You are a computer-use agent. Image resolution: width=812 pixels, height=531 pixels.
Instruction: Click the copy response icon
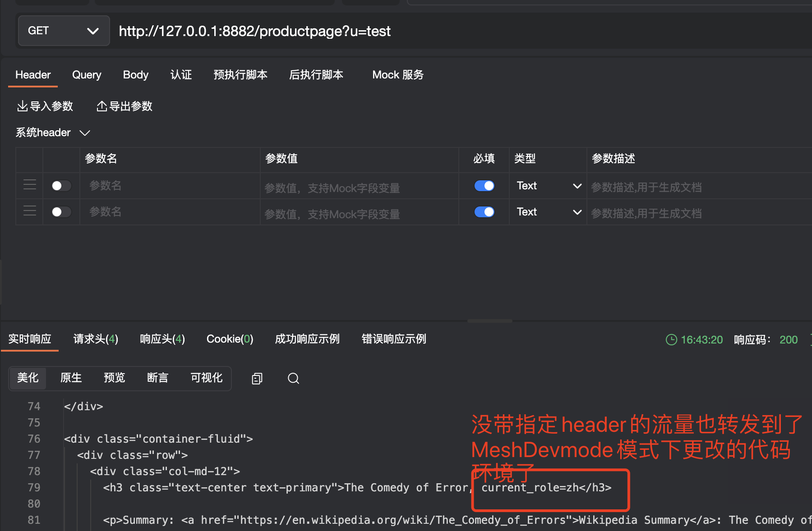tap(257, 378)
